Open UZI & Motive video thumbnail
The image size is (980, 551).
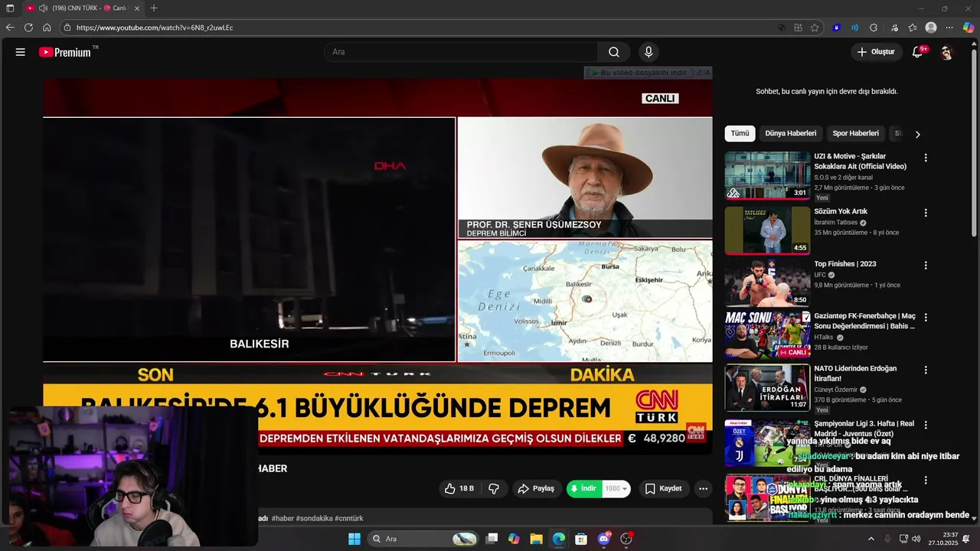click(767, 175)
